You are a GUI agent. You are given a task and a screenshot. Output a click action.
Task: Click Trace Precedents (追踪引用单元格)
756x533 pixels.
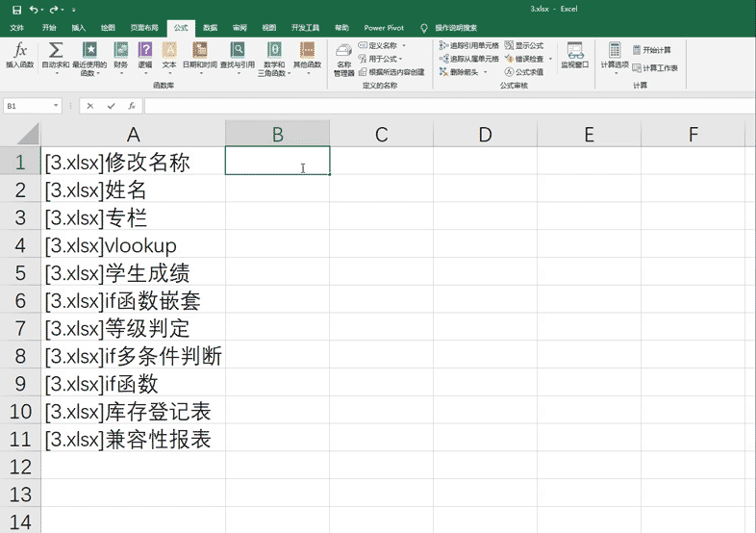[x=468, y=45]
